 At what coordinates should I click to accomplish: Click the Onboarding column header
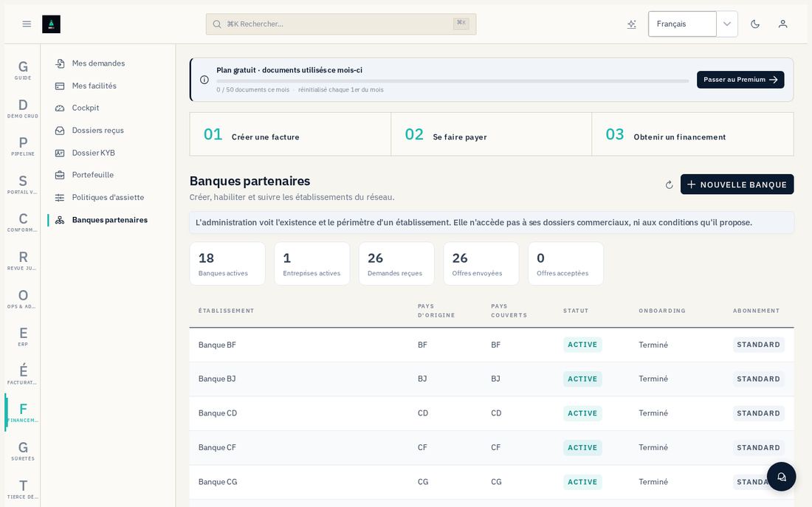click(x=662, y=311)
